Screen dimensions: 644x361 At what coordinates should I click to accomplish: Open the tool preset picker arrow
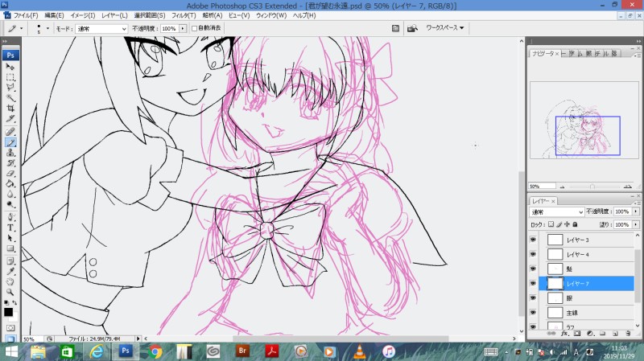click(22, 28)
